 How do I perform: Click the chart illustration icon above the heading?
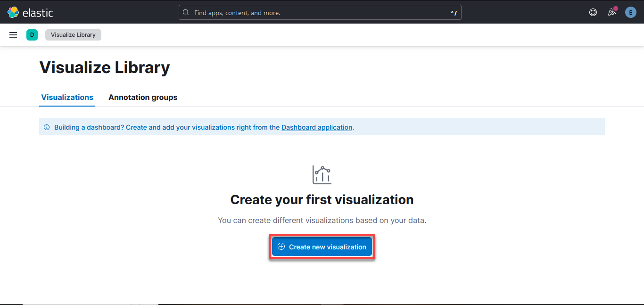click(322, 175)
